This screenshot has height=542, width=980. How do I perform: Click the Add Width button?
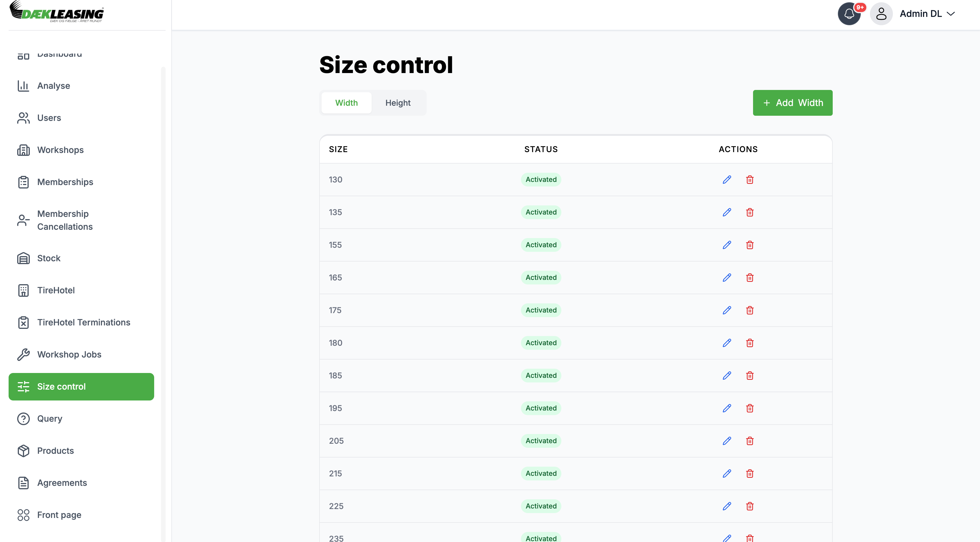792,103
